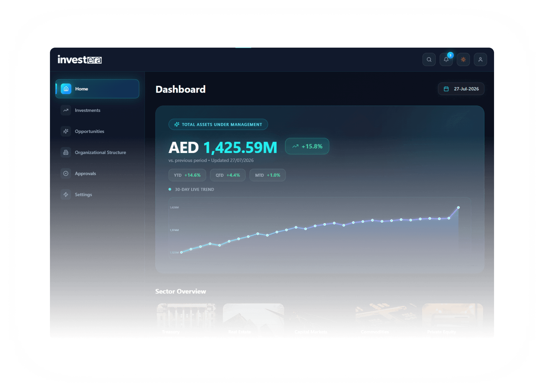Click the Approvals check-circle icon
The image size is (544, 392).
(x=66, y=173)
